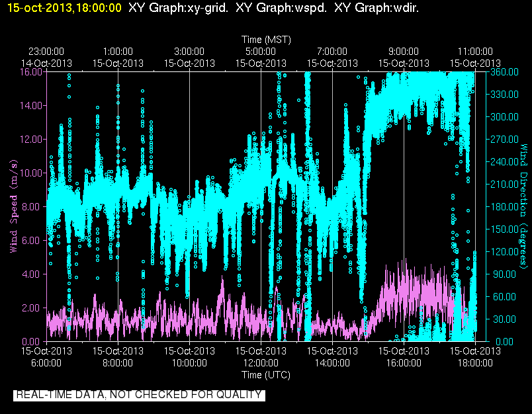The width and height of the screenshot is (532, 414).
Task: Click the 14:00:00 UTC tick label
Action: click(332, 363)
